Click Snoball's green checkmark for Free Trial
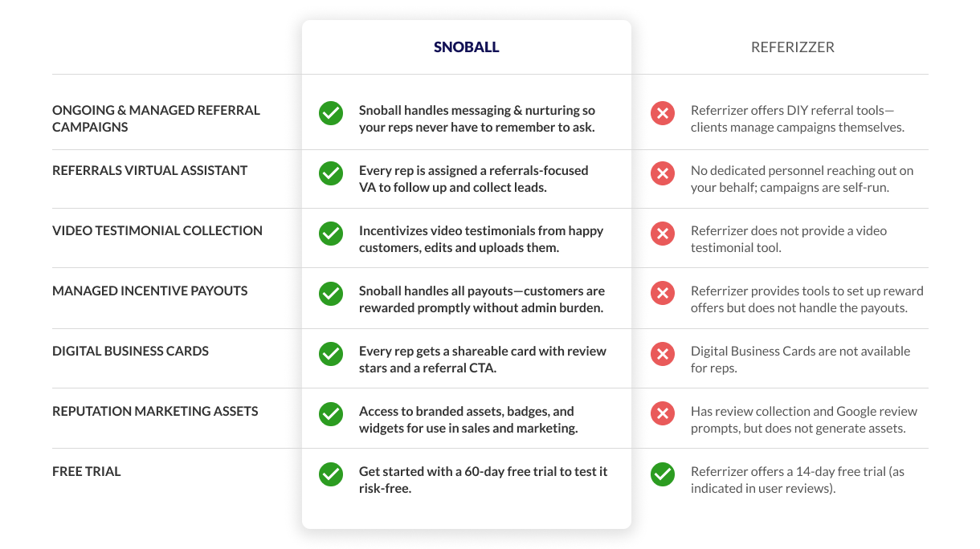The image size is (980, 549). pyautogui.click(x=331, y=474)
